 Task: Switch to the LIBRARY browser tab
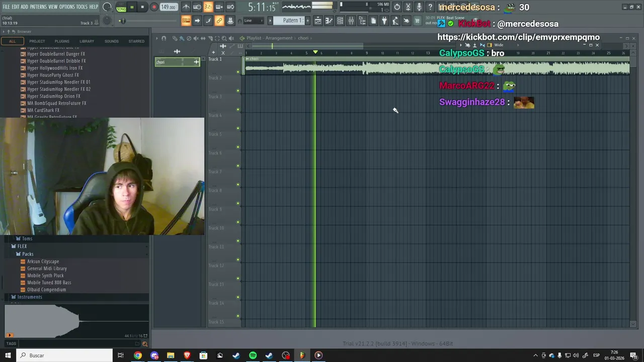pyautogui.click(x=87, y=41)
